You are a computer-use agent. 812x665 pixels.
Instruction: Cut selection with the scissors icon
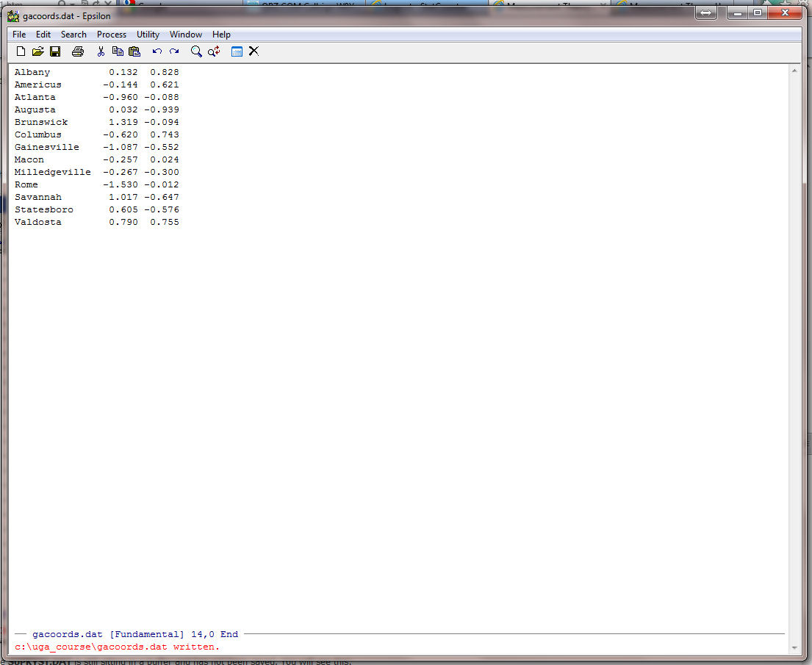pos(101,51)
